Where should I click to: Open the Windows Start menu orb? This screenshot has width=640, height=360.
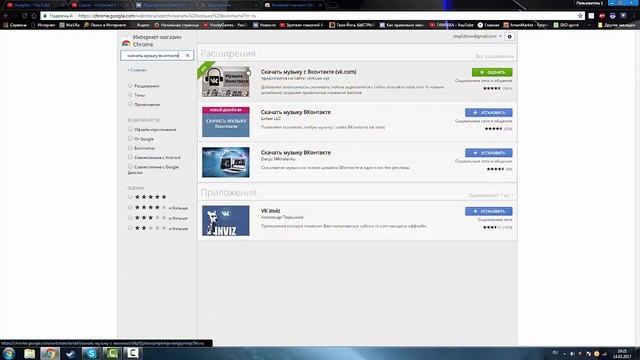point(9,353)
